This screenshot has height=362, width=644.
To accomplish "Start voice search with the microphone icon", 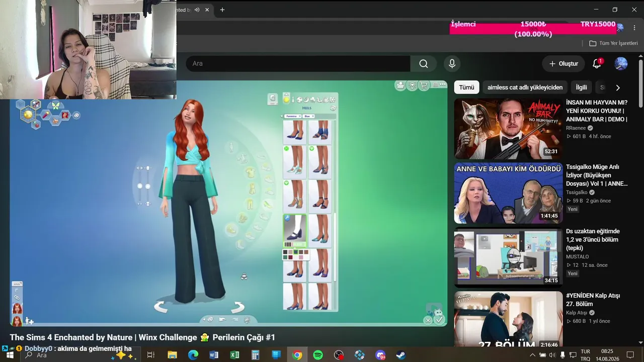I will point(452,64).
